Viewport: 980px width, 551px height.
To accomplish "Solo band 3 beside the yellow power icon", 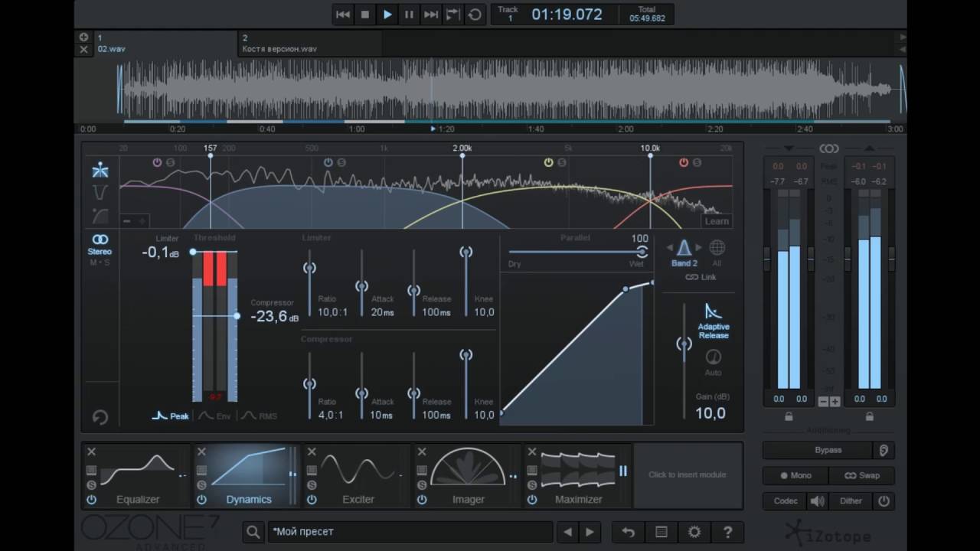I will 561,162.
